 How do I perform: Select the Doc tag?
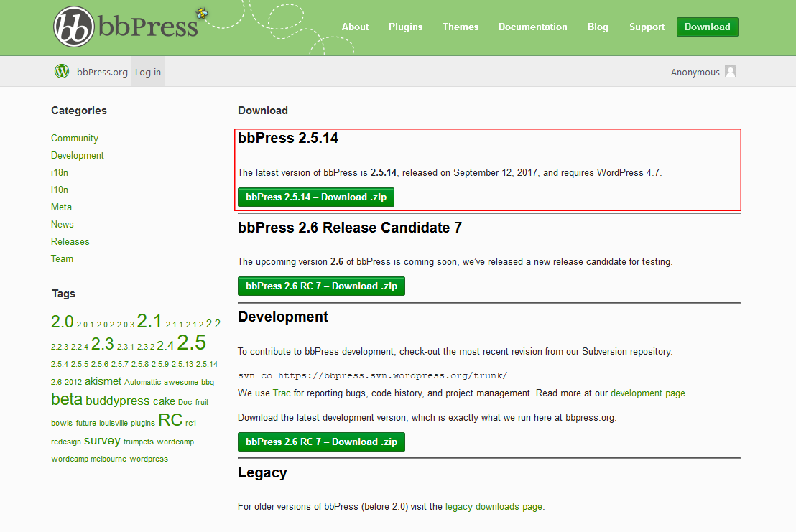(185, 402)
